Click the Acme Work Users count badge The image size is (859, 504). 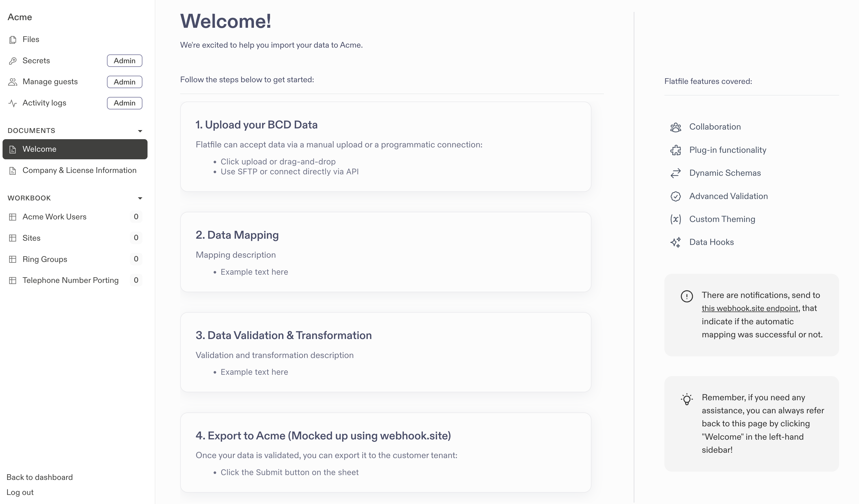(x=136, y=217)
